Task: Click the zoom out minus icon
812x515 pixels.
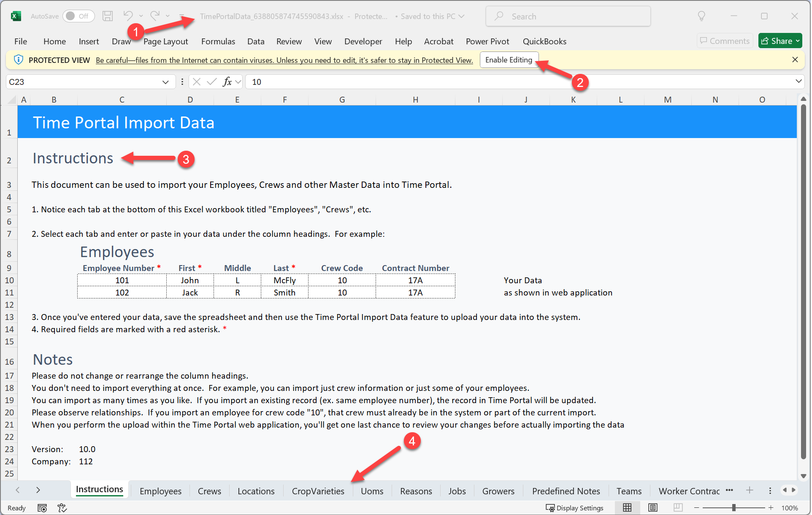Action: pos(697,508)
